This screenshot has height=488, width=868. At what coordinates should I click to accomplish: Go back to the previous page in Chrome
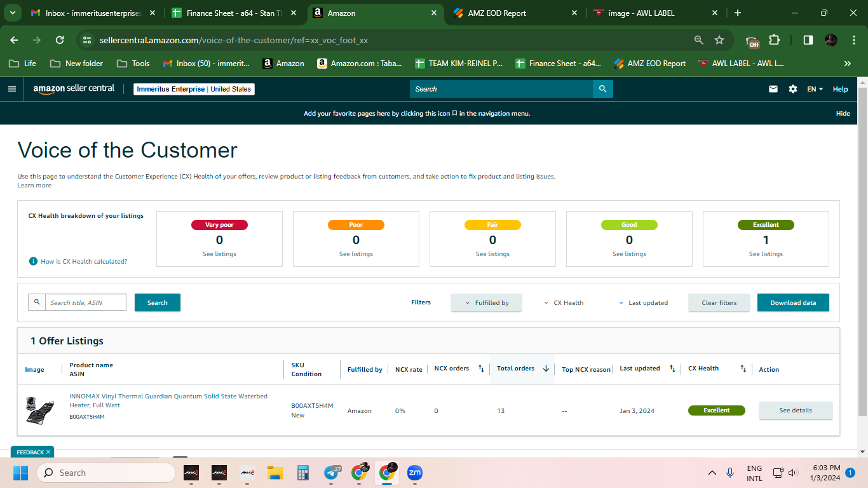[x=14, y=40]
